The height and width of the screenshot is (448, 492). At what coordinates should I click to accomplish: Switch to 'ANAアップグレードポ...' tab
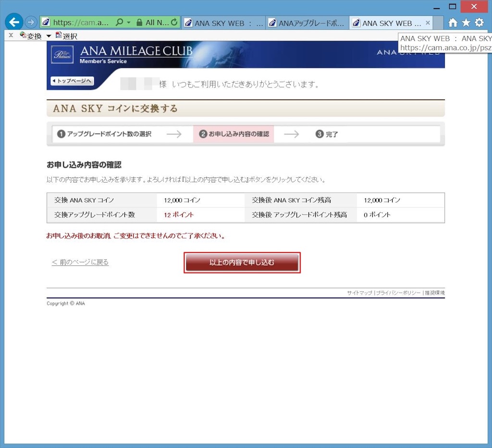307,23
